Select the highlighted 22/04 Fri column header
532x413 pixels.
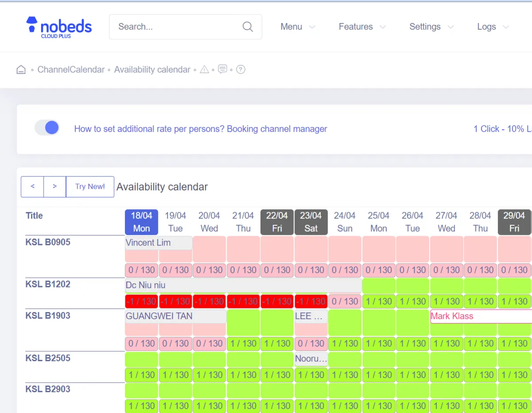point(277,222)
